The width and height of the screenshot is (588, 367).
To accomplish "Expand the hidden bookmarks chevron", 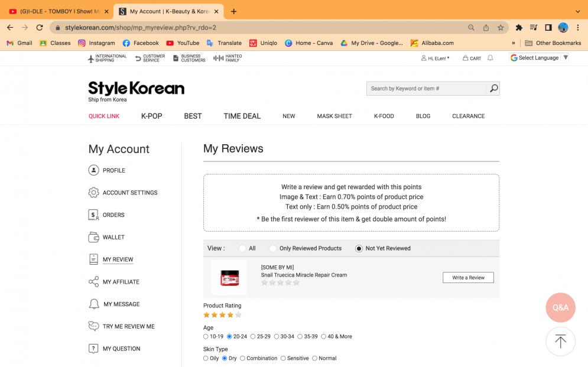I will point(514,43).
